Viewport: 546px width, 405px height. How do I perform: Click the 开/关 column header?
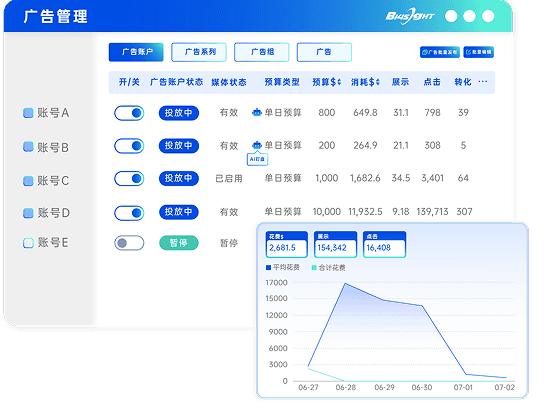pyautogui.click(x=129, y=82)
